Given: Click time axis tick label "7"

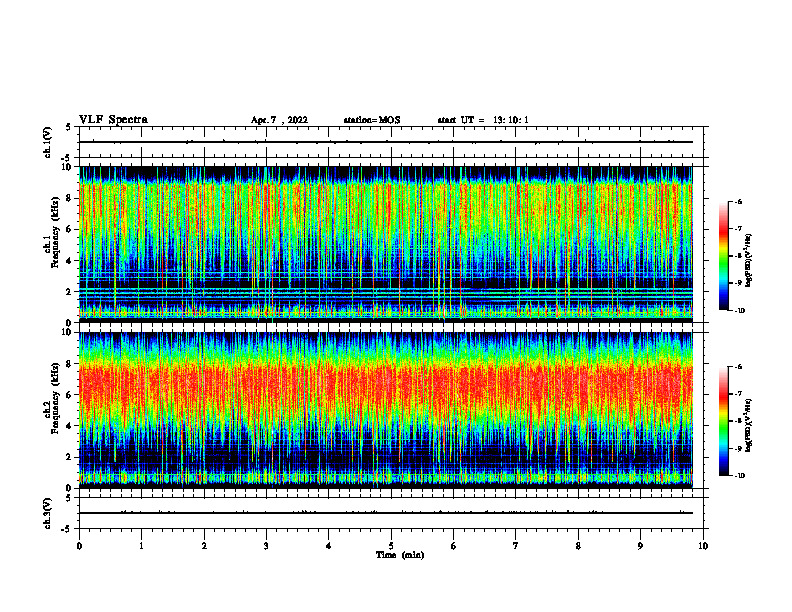Looking at the screenshot, I should [x=516, y=546].
